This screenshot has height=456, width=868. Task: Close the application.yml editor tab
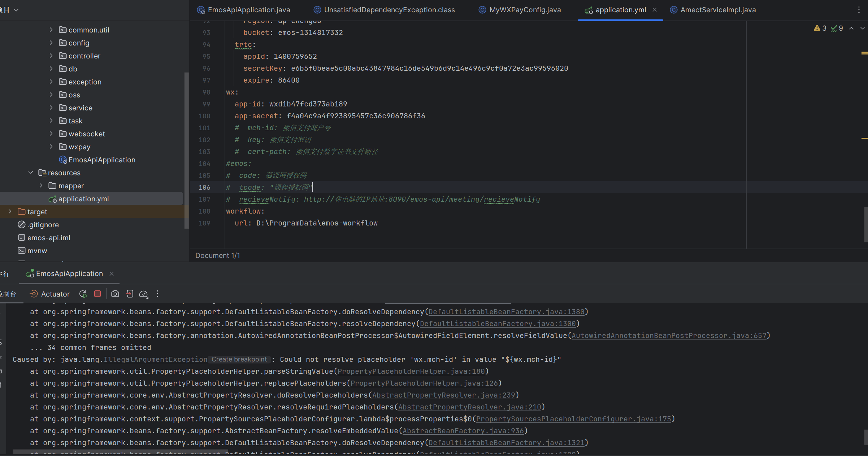(x=655, y=10)
